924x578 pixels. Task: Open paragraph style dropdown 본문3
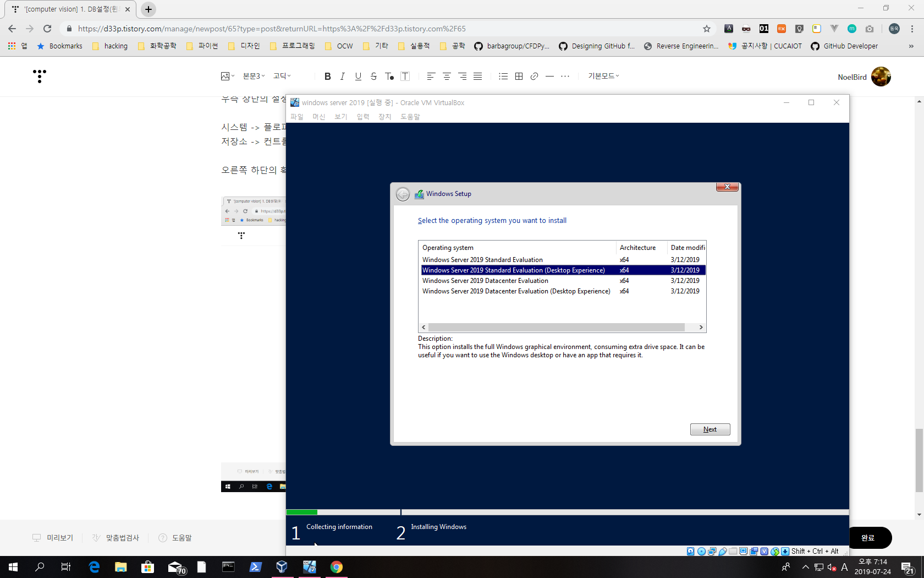tap(254, 76)
